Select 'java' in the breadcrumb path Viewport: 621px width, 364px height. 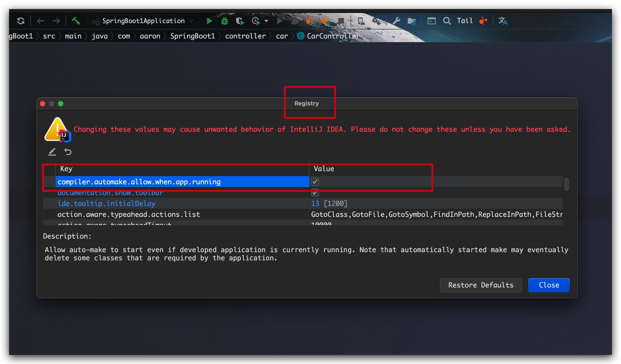pyautogui.click(x=100, y=36)
